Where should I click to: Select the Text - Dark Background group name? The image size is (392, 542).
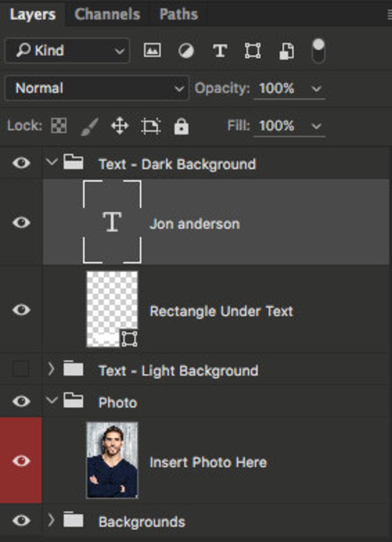point(177,164)
